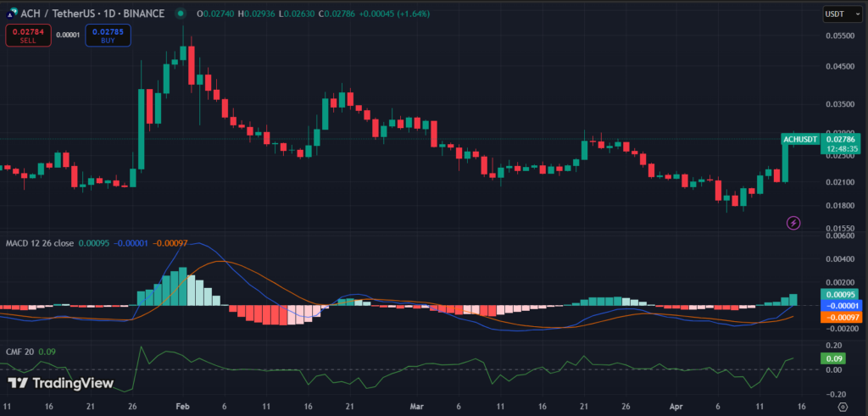Click the Apr label on time axis
Viewport: 868px width, 416px height.
click(676, 406)
